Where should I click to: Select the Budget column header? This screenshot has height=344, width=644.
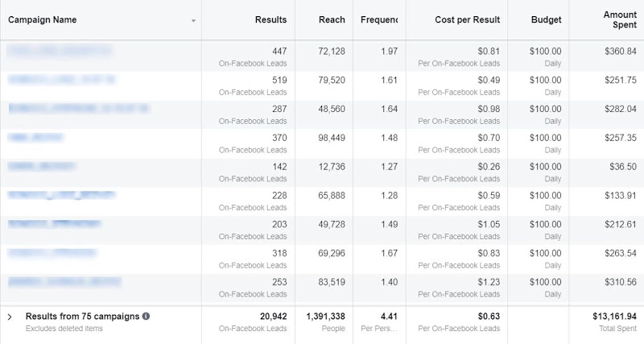(x=547, y=19)
